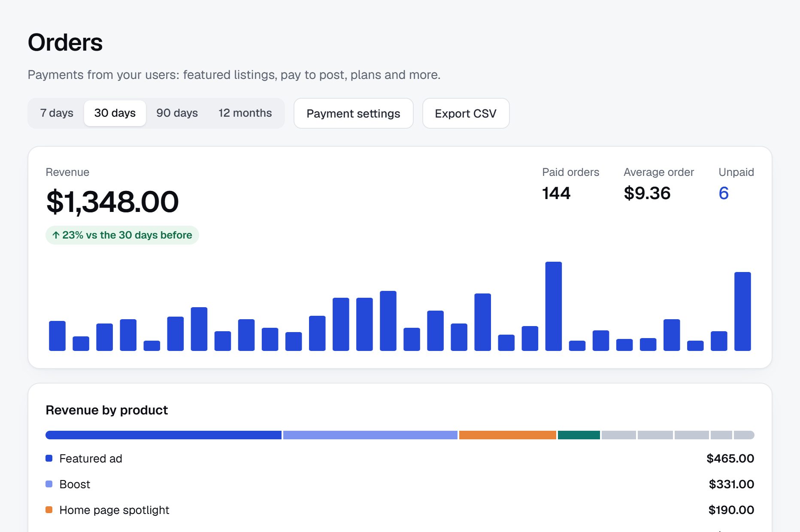Click the Boost row label
The image size is (800, 532).
pyautogui.click(x=75, y=484)
